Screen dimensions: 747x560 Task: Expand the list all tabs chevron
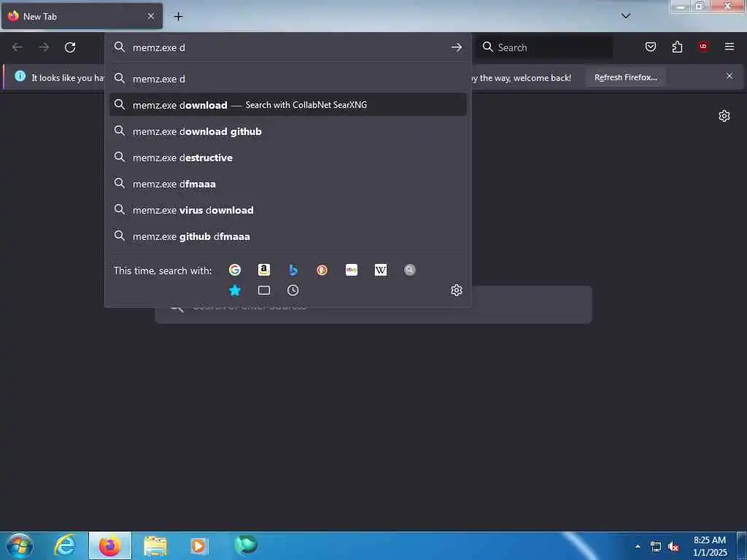pyautogui.click(x=626, y=16)
